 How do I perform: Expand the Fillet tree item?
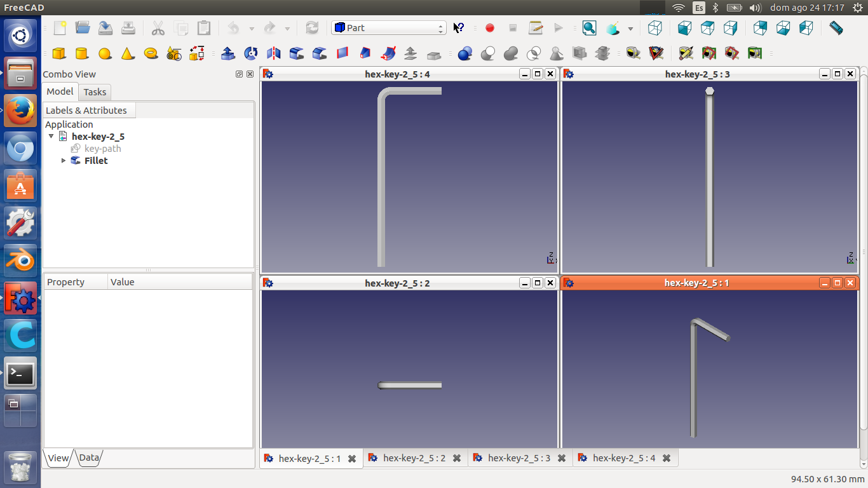[x=64, y=161]
